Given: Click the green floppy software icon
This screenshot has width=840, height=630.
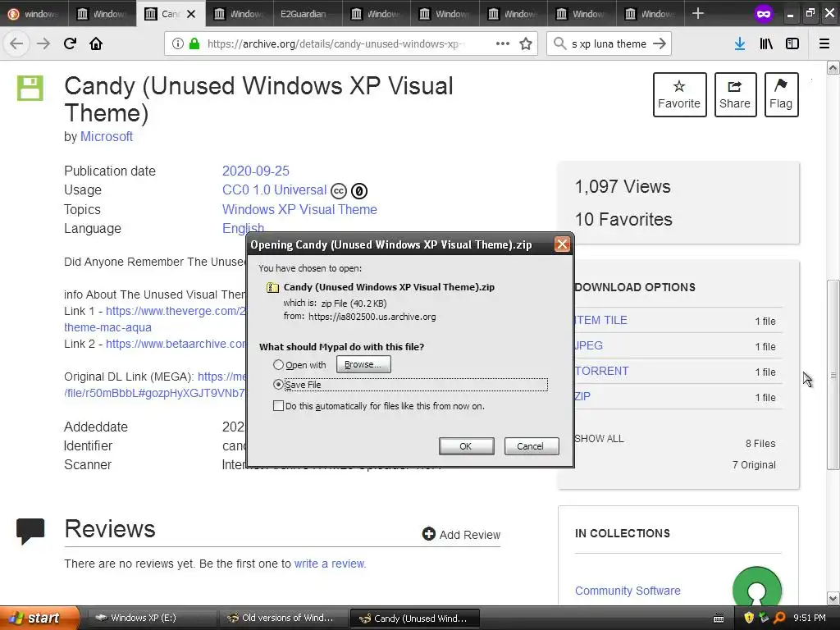Looking at the screenshot, I should pos(30,88).
